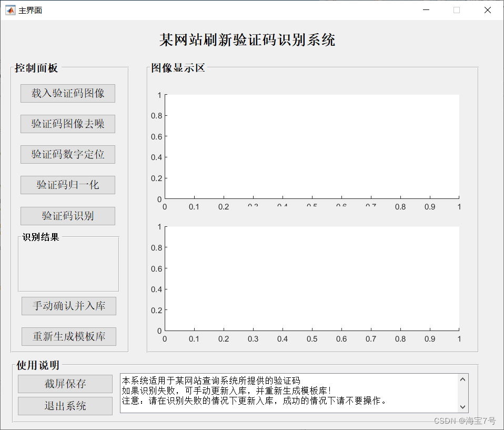Image resolution: width=504 pixels, height=430 pixels.
Task: Click the 使用说明 panel label
Action: [x=37, y=365]
